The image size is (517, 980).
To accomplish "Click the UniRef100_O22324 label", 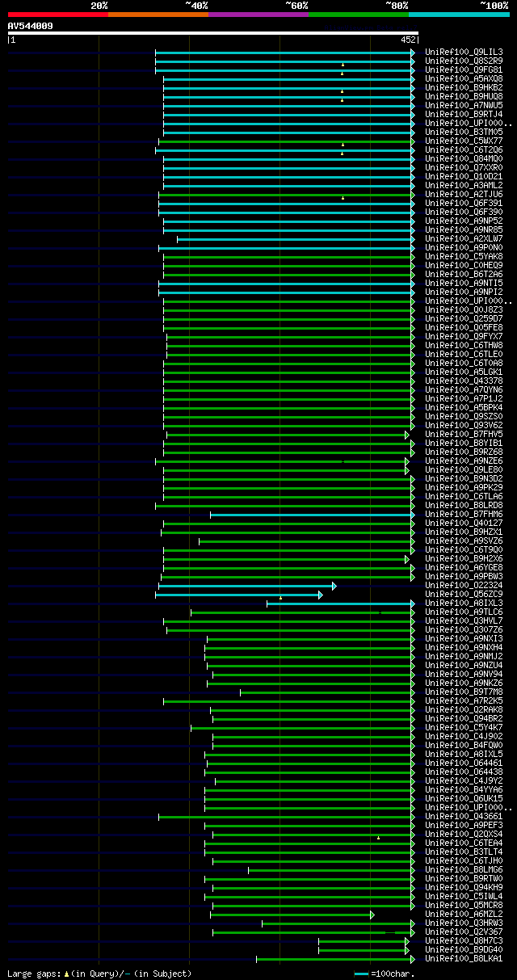I will pos(464,585).
